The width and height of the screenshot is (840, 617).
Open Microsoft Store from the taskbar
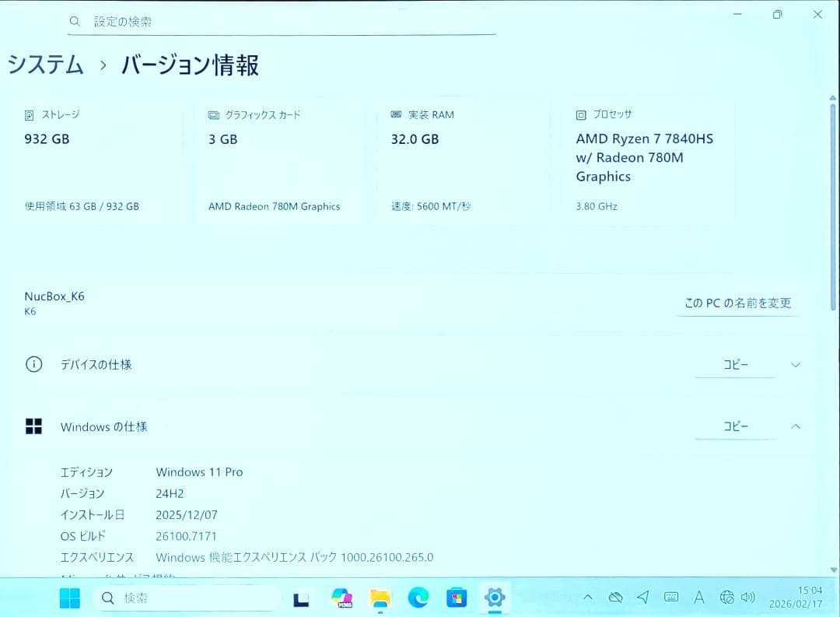coord(457,598)
